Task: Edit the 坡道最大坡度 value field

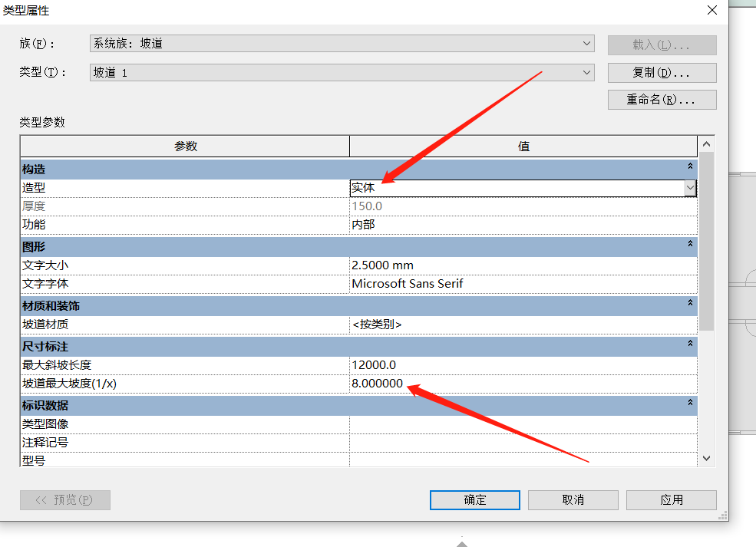Action: pyautogui.click(x=522, y=384)
